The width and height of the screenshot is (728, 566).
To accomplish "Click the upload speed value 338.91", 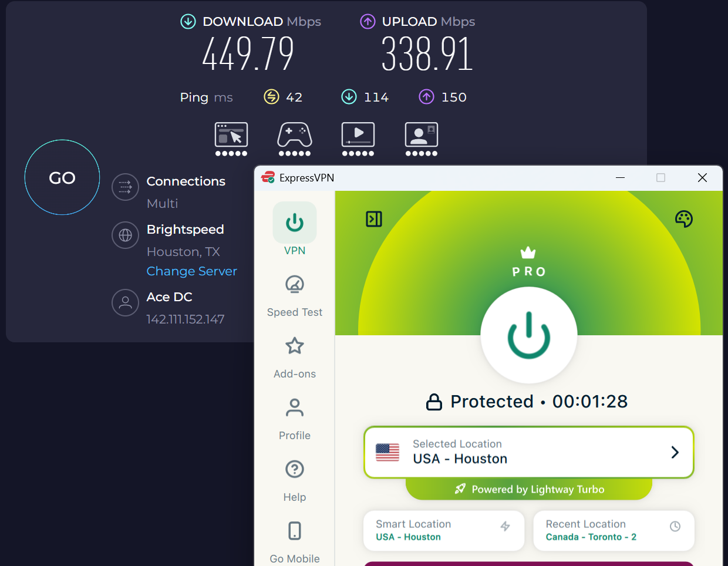I will (x=427, y=54).
